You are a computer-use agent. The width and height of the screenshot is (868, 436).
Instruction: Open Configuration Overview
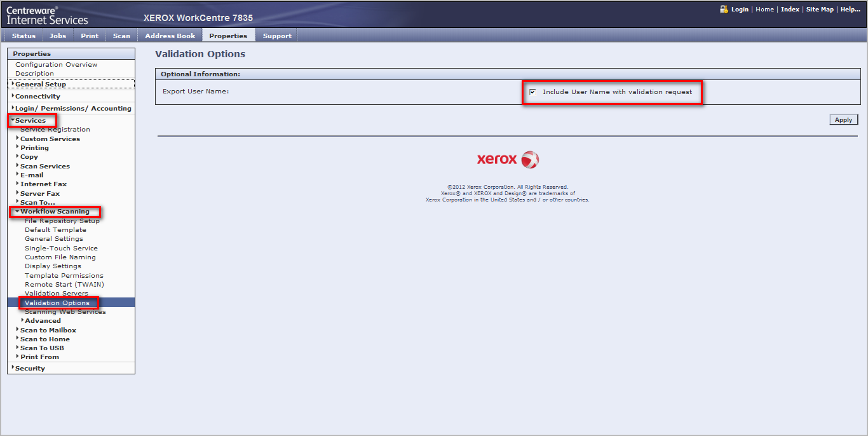pos(56,65)
